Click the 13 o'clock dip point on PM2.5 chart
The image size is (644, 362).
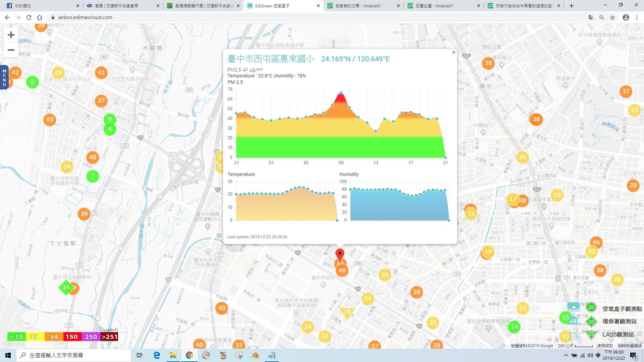(376, 131)
